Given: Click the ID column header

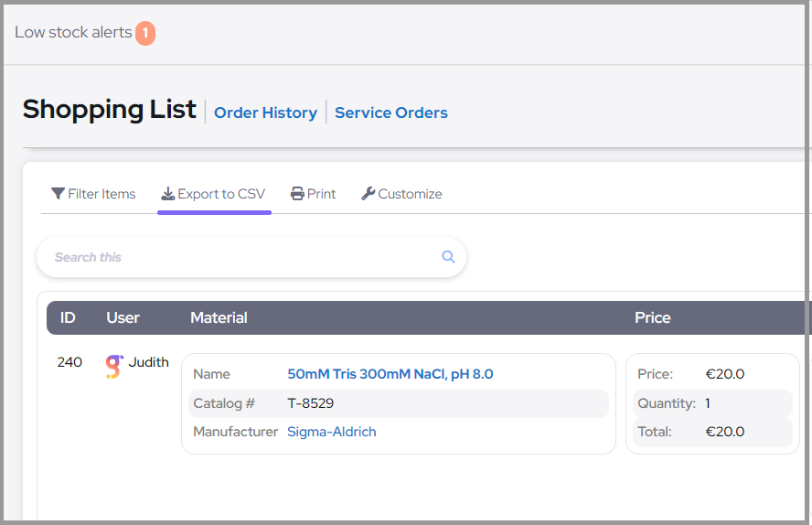Looking at the screenshot, I should [68, 318].
